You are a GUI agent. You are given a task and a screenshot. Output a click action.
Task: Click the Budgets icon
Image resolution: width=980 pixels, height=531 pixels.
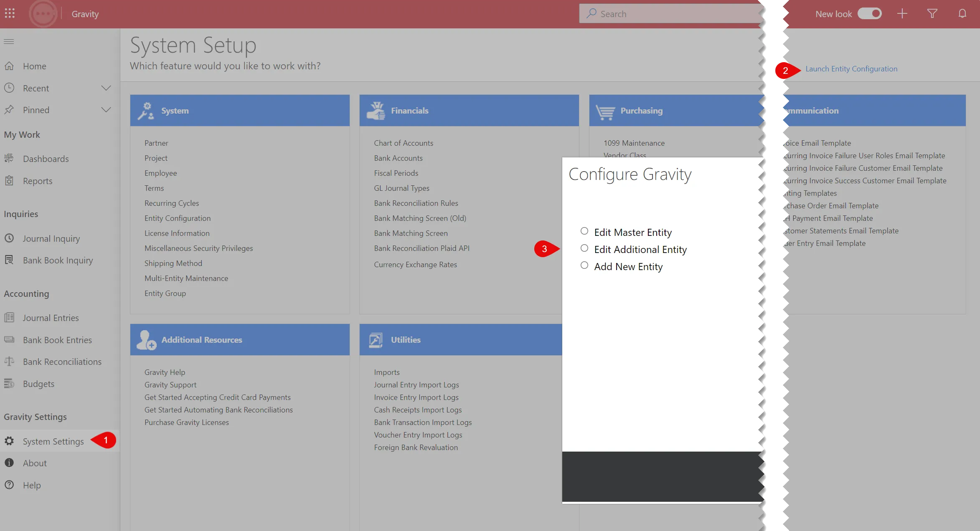(9, 384)
